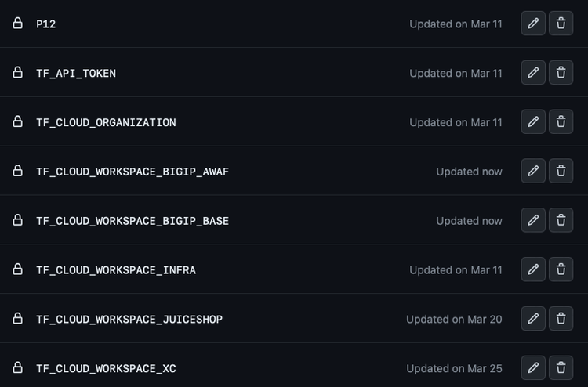Edit the TF_CLOUD_WORKSPACE_INFRA secret

(x=533, y=269)
